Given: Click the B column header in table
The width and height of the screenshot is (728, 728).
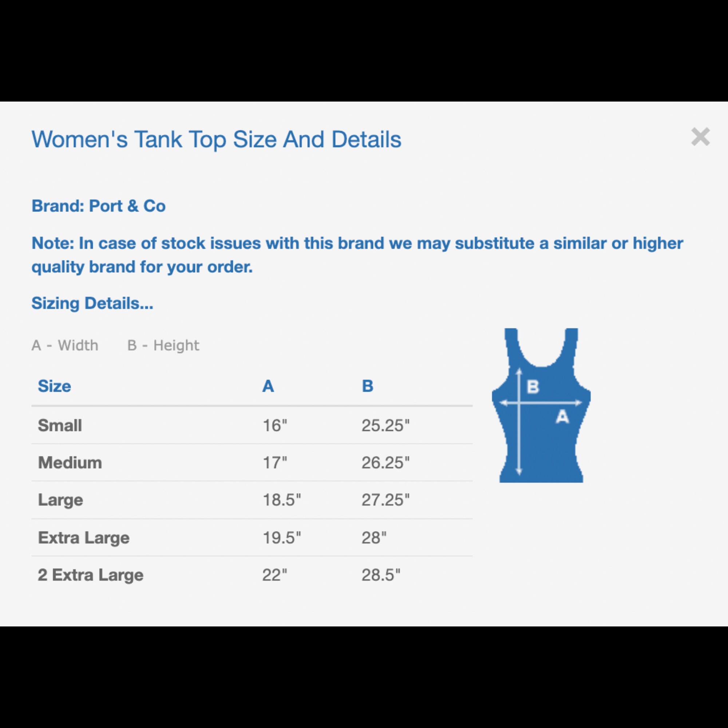Looking at the screenshot, I should (x=367, y=386).
